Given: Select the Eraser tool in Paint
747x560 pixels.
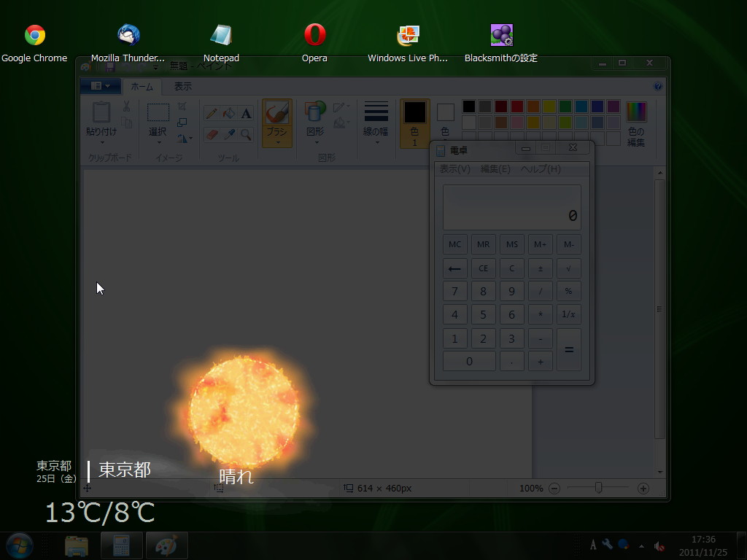Looking at the screenshot, I should (212, 135).
